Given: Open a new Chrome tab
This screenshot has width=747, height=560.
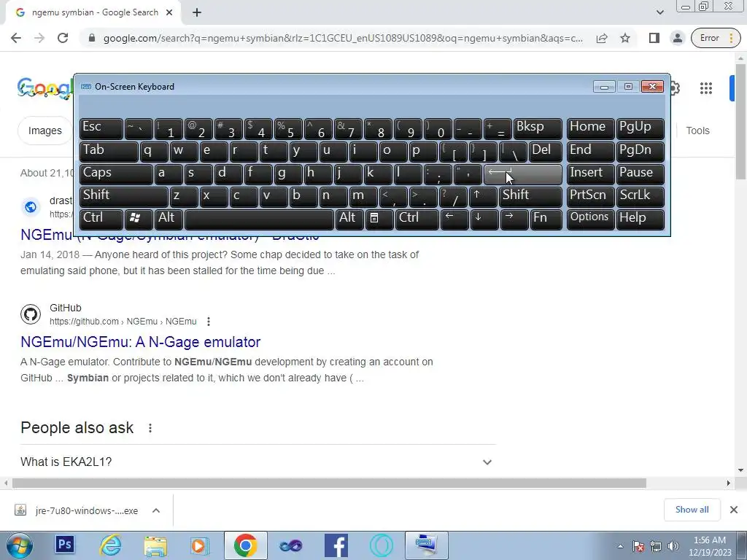Looking at the screenshot, I should click(197, 13).
